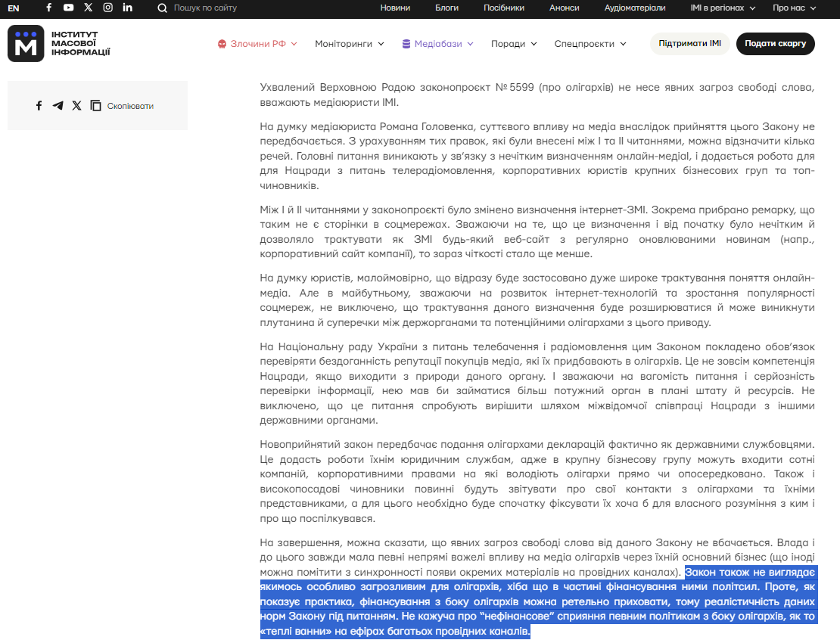Open the YouTube channel icon

(x=69, y=8)
